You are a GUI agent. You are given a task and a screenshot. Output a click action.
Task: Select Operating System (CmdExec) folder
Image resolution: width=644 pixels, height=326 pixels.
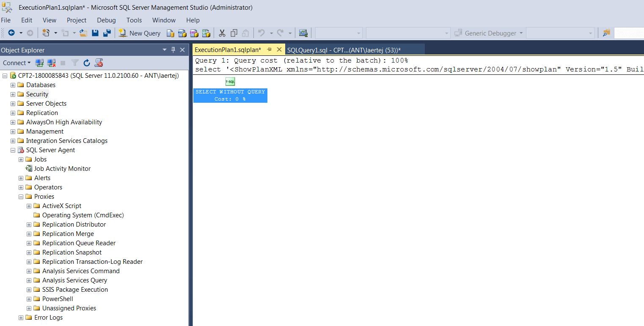[83, 215]
